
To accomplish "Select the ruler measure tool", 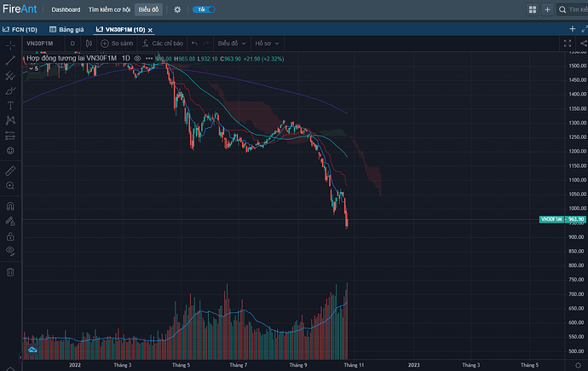I will pyautogui.click(x=10, y=171).
